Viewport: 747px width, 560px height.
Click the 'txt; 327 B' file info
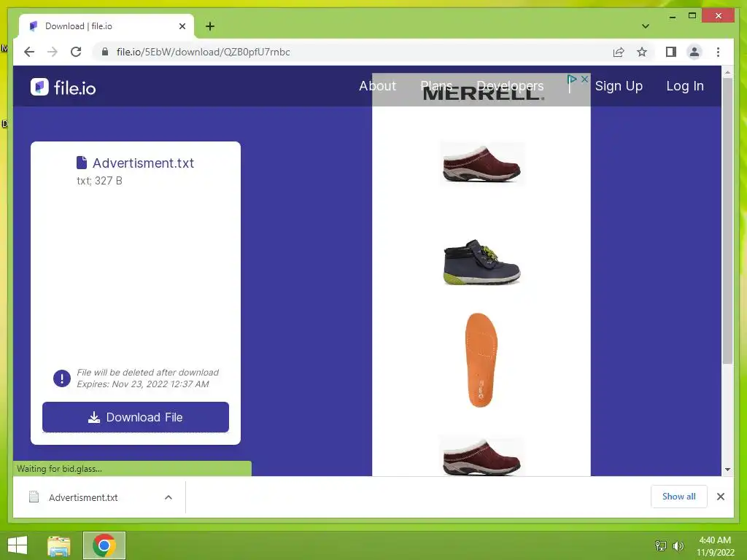99,181
